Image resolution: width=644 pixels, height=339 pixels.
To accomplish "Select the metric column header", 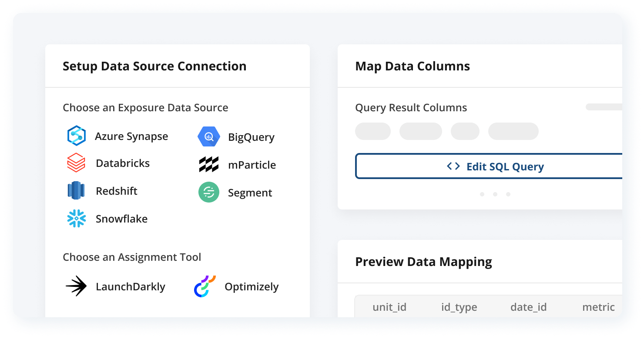I will 598,307.
